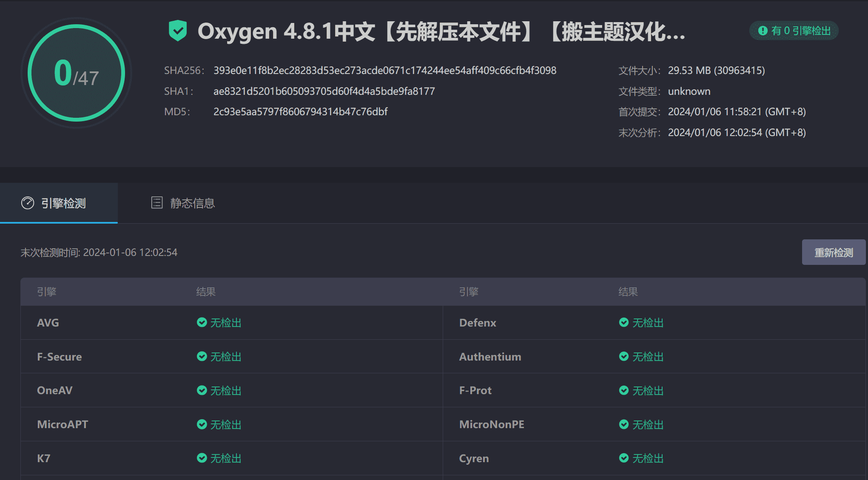Click the green shield icon beside the title
Image resolution: width=868 pixels, height=480 pixels.
click(x=178, y=31)
